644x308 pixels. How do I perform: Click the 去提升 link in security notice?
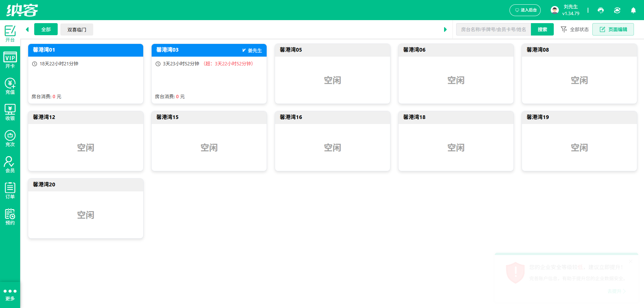coord(616,291)
